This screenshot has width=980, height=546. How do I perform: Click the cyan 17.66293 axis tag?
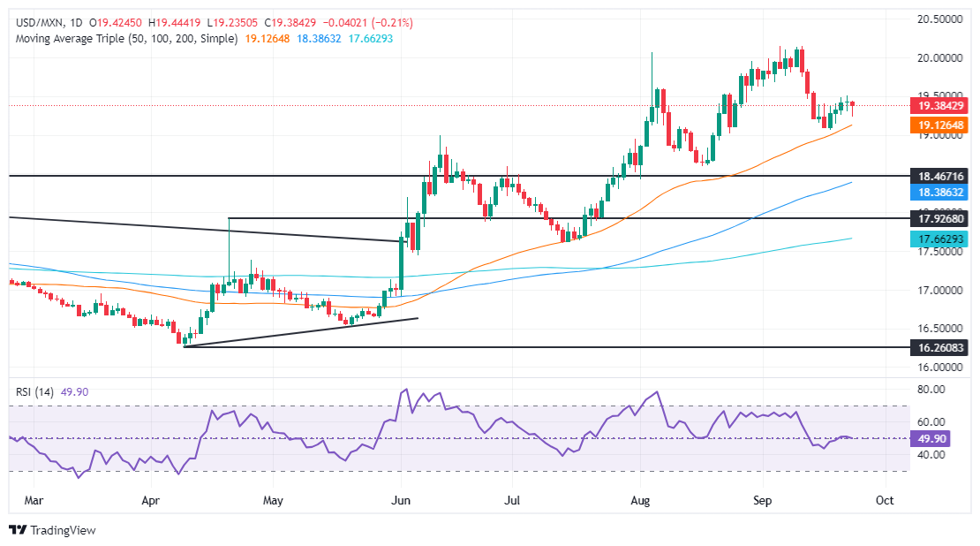tap(939, 239)
